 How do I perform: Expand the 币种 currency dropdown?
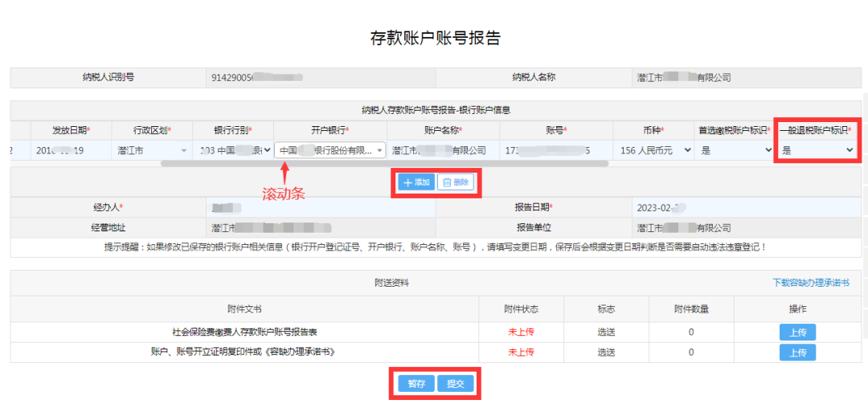pos(653,150)
